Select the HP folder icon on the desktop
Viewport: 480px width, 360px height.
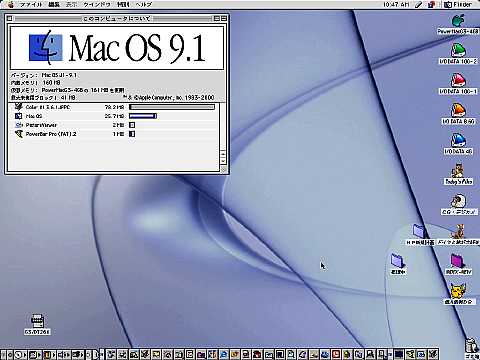point(419,231)
